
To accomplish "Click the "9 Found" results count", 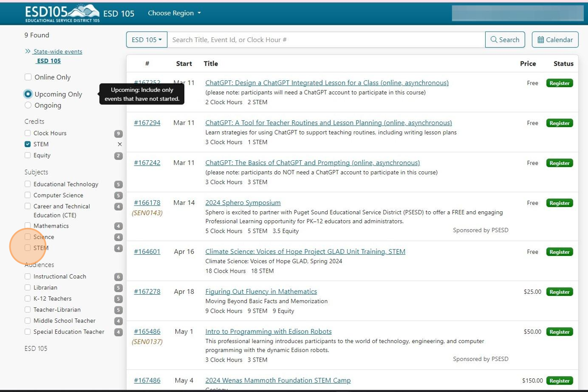I will (x=37, y=35).
